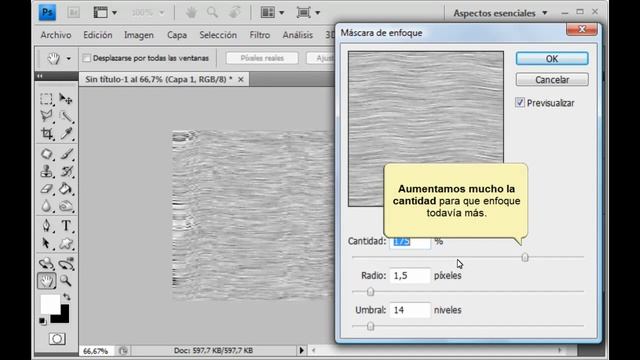Collapse the toolbox panel double arrow
640x360 pixels.
[x=40, y=76]
